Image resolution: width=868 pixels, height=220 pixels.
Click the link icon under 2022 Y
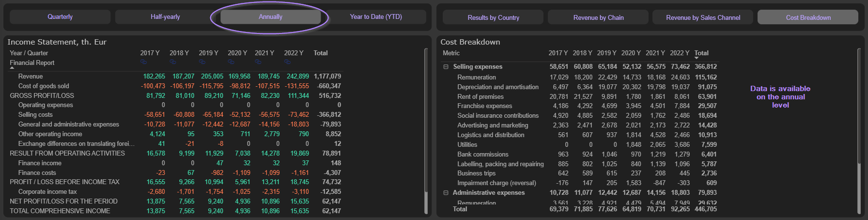pyautogui.click(x=287, y=62)
